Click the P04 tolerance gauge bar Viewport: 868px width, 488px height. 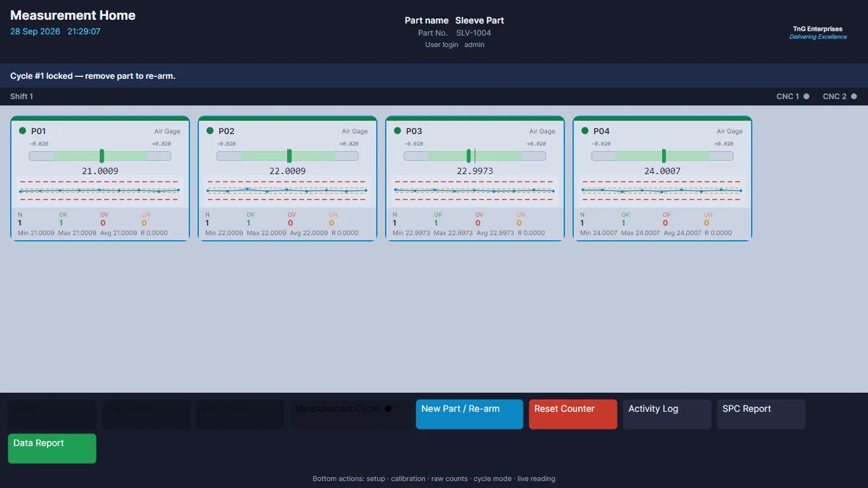point(662,156)
